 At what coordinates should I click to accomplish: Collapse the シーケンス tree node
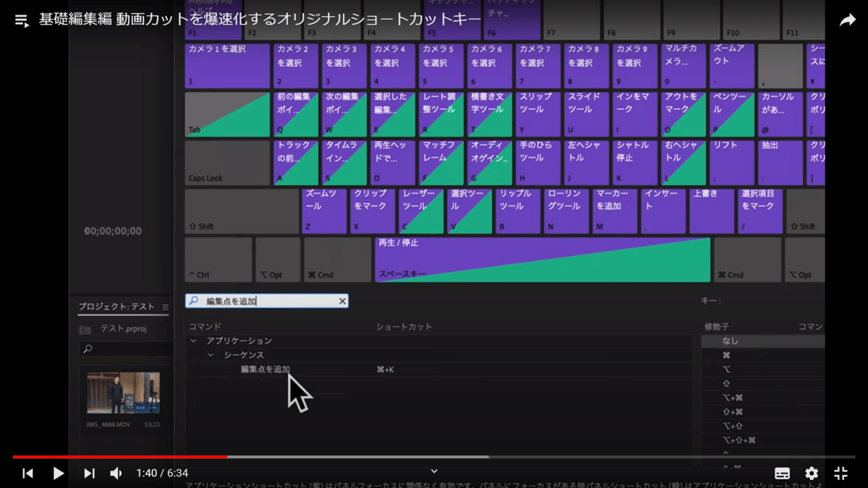(210, 354)
